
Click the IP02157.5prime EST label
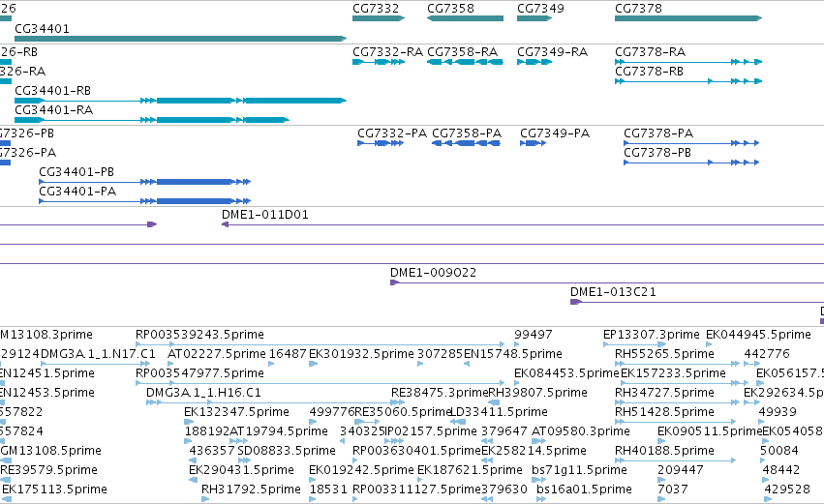tap(431, 432)
